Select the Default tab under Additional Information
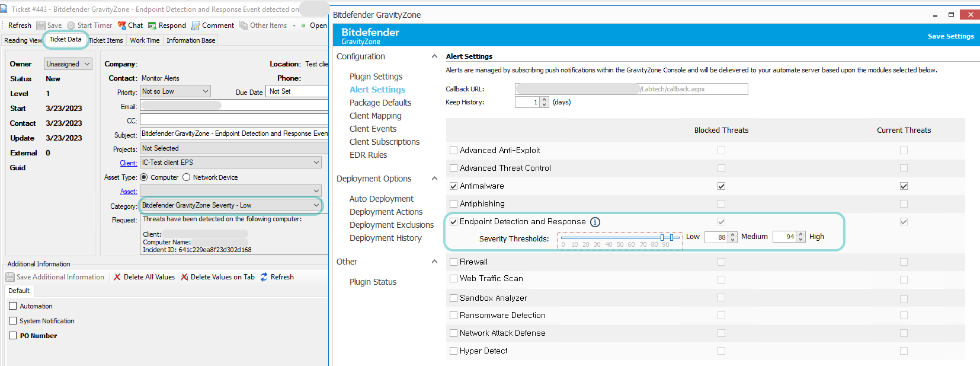 pyautogui.click(x=19, y=291)
